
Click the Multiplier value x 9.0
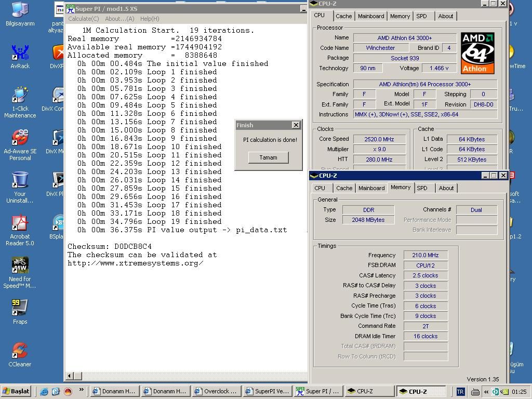(379, 149)
